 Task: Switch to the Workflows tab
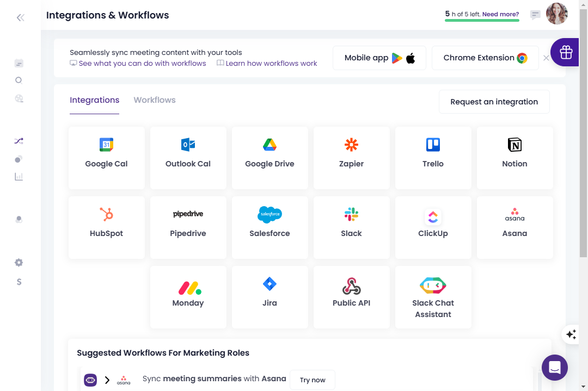pyautogui.click(x=155, y=100)
